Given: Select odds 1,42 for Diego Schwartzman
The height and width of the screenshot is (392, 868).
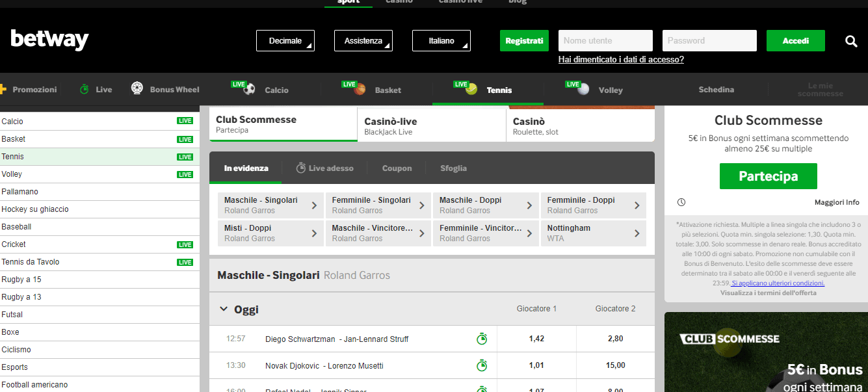Looking at the screenshot, I should (536, 339).
